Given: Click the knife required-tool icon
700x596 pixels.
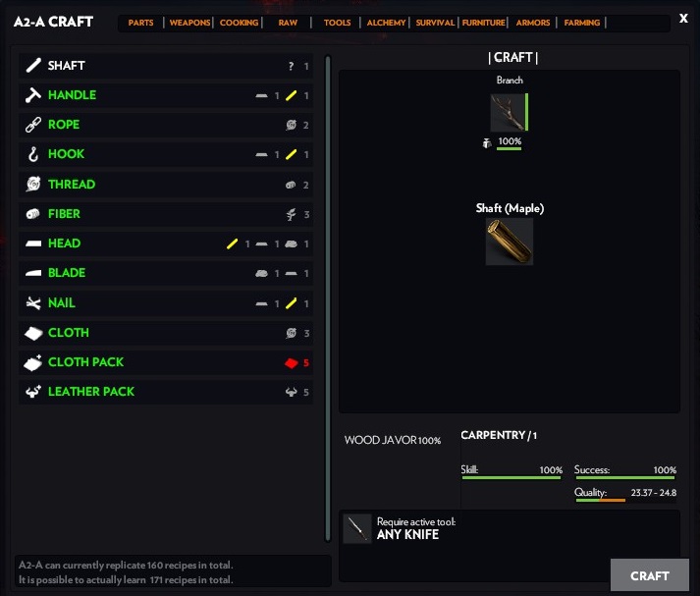Looking at the screenshot, I should point(357,528).
